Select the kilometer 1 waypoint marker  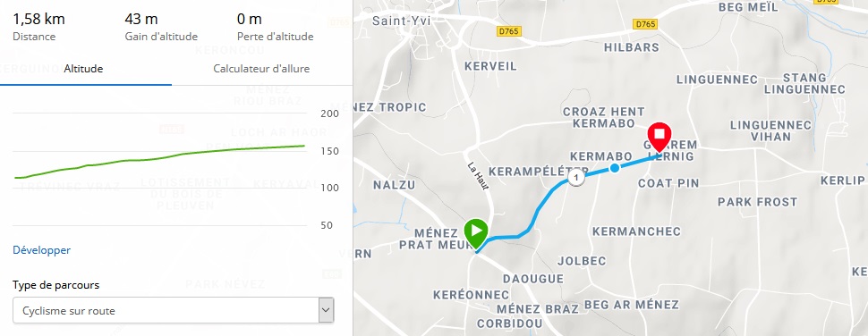(577, 178)
